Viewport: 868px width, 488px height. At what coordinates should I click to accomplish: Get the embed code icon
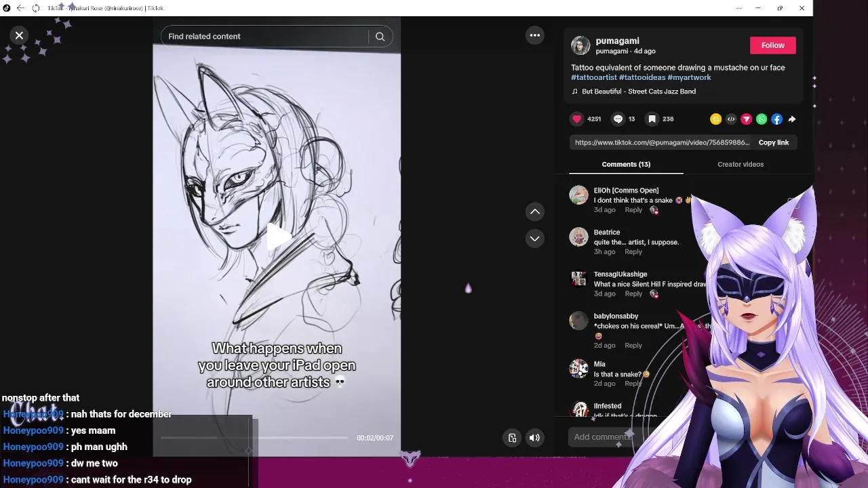coord(731,119)
